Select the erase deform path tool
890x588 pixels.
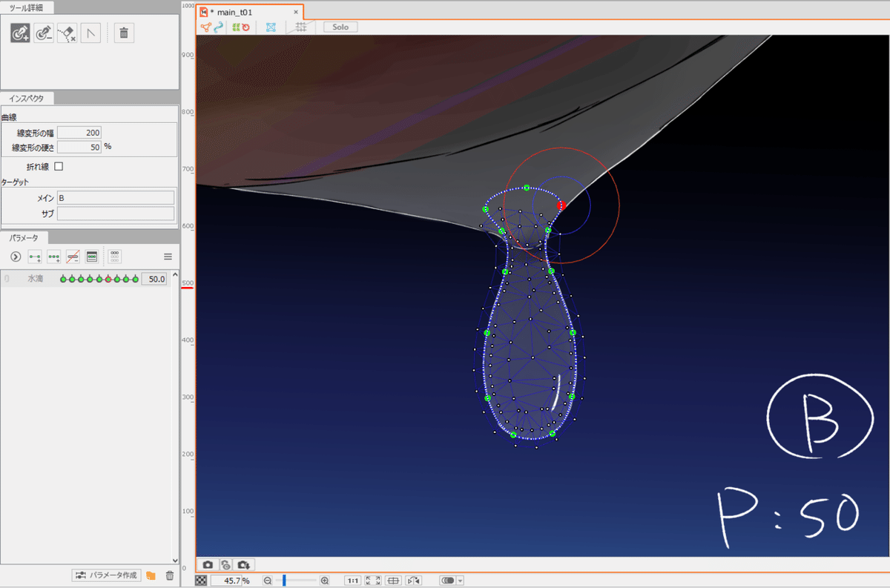pyautogui.click(x=67, y=33)
